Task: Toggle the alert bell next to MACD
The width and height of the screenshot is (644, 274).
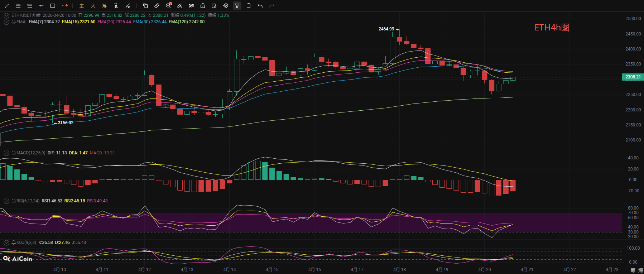Action: click(14, 153)
